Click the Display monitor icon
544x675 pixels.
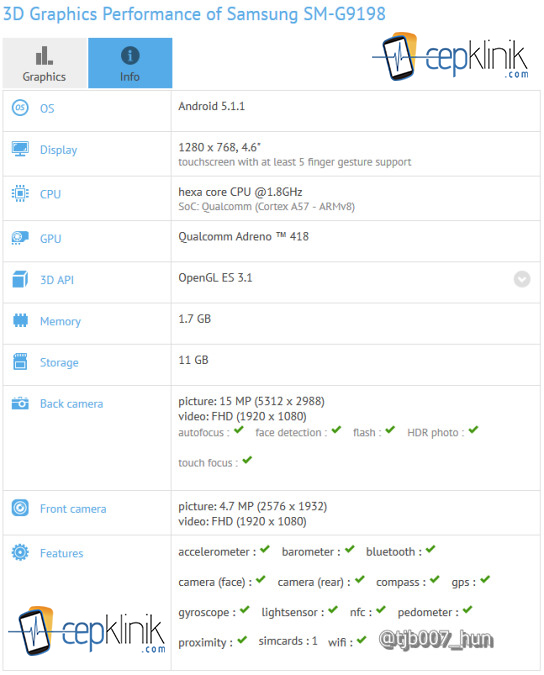[x=20, y=149]
